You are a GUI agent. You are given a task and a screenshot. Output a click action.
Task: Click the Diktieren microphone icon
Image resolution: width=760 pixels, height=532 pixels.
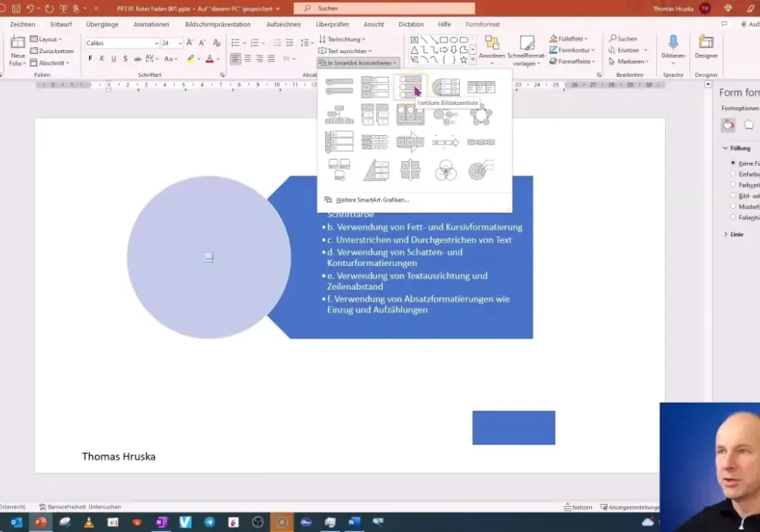pyautogui.click(x=673, y=43)
